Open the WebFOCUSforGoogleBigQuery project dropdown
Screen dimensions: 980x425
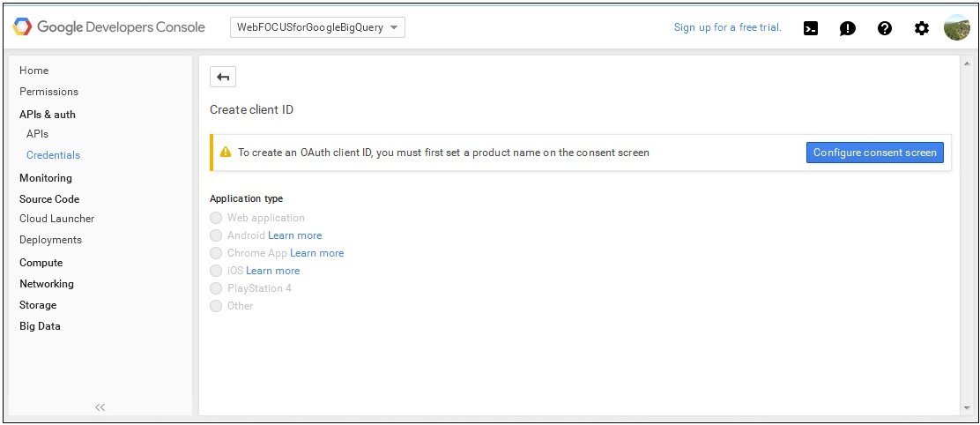[x=317, y=27]
